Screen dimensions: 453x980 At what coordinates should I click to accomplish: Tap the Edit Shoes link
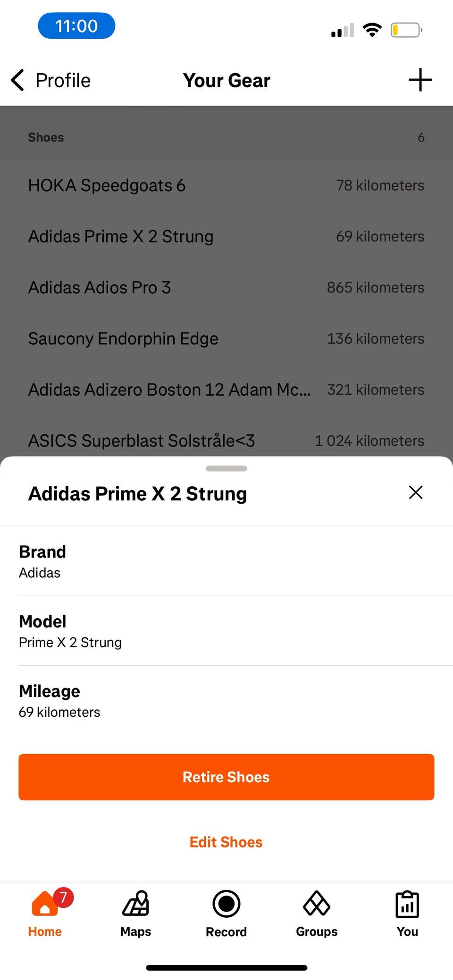pyautogui.click(x=226, y=842)
